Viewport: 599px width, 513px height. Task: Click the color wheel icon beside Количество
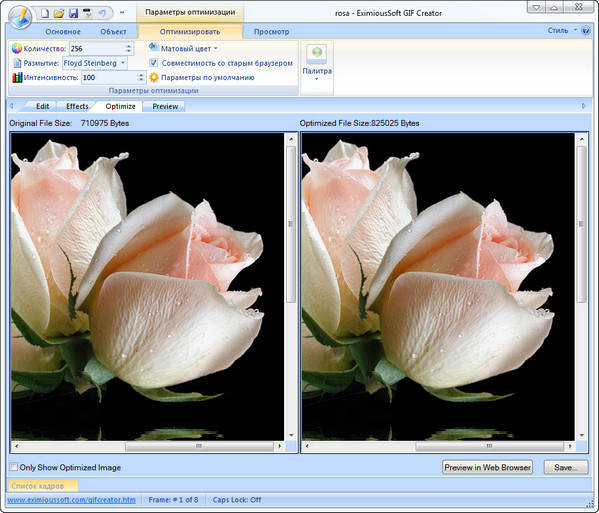[x=16, y=49]
